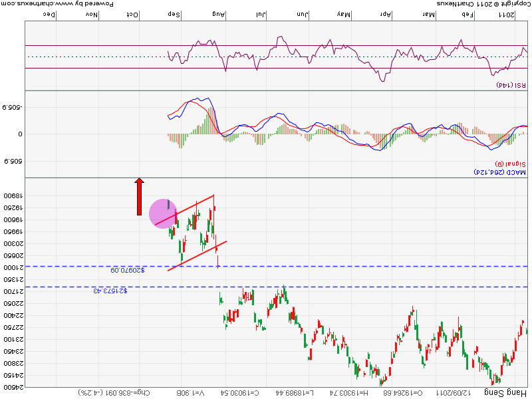532x399 pixels.
Task: Click the V=1.90B volume readout
Action: (x=192, y=392)
